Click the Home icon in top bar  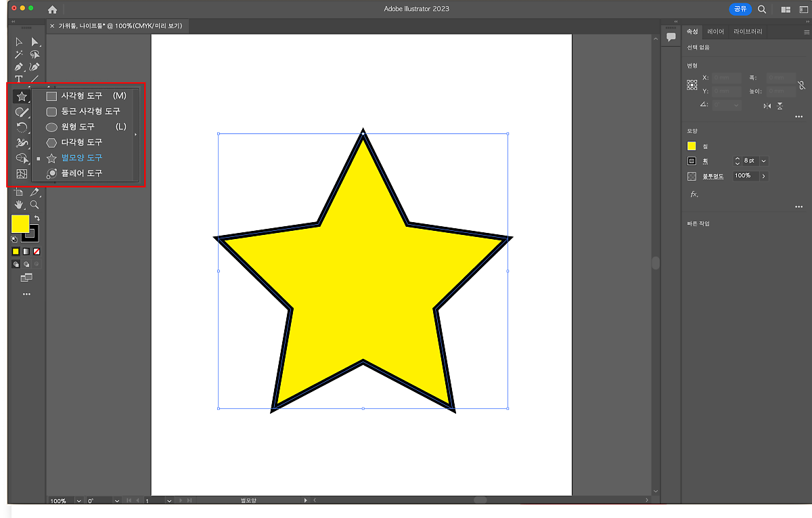(52, 9)
